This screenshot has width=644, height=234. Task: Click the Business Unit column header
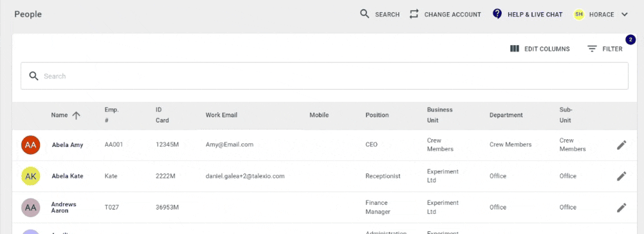tap(440, 115)
